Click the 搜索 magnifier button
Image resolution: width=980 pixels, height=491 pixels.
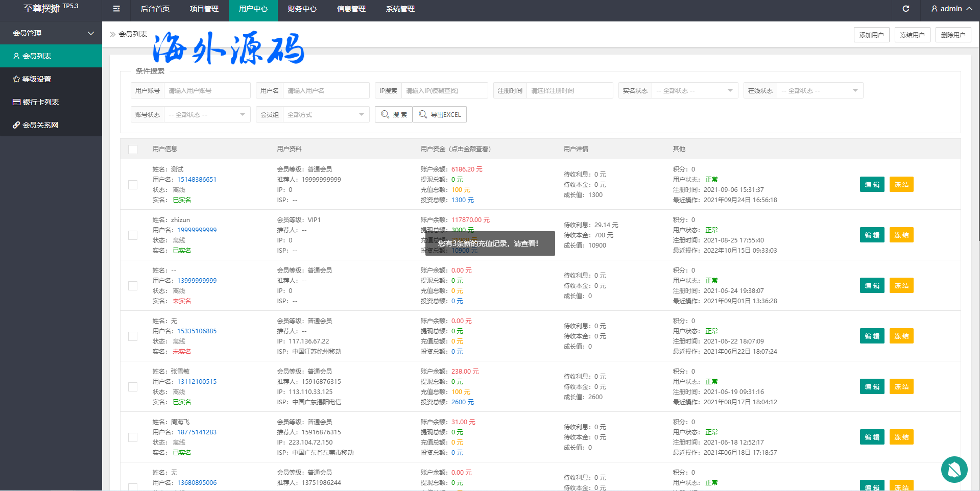394,114
